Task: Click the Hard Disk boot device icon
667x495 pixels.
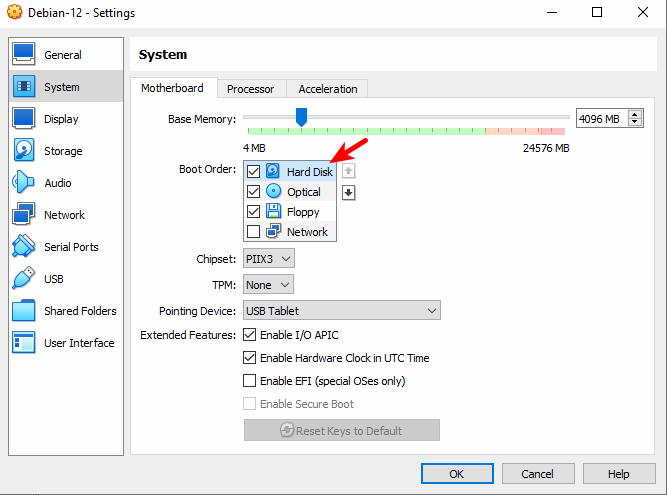Action: (x=273, y=171)
